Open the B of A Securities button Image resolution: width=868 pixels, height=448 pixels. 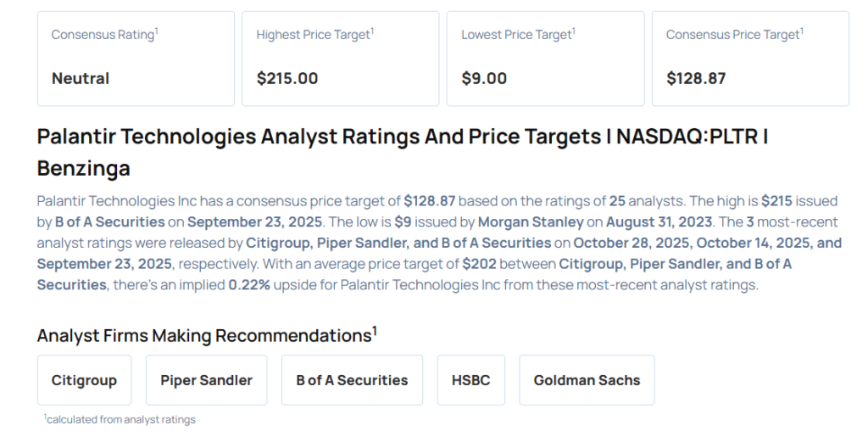click(x=352, y=380)
